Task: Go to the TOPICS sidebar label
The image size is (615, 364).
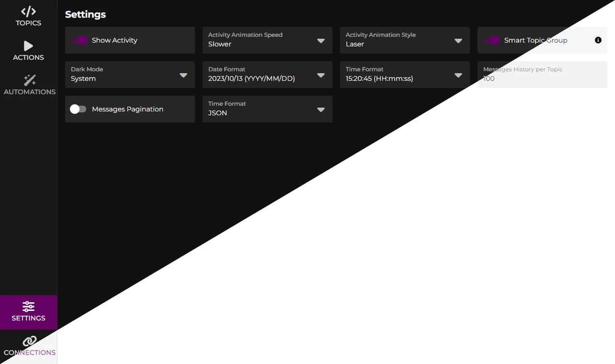Action: (28, 23)
